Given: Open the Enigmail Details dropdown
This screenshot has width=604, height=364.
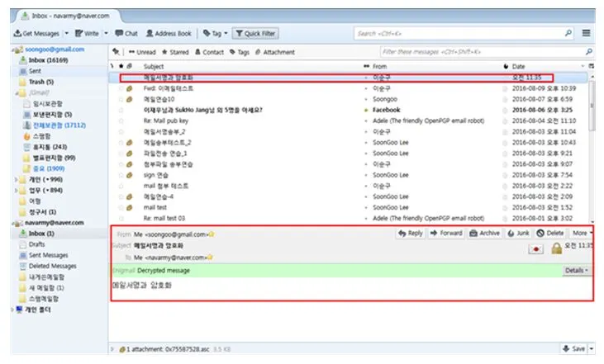Looking at the screenshot, I should pos(576,271).
